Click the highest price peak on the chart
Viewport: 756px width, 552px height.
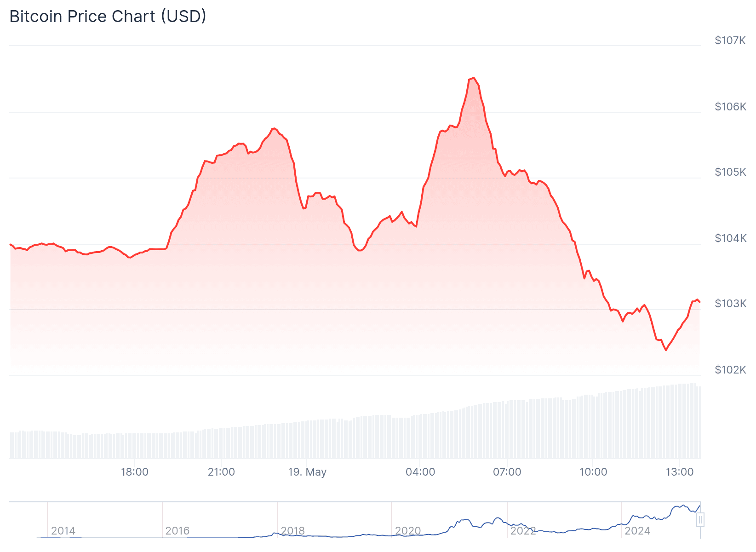(473, 78)
